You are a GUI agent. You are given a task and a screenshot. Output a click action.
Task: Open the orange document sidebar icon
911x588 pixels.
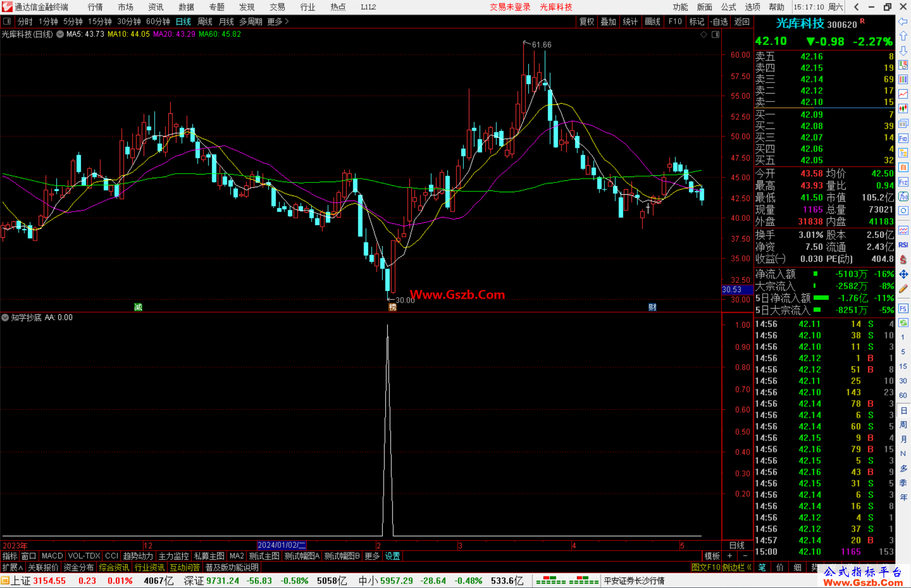click(903, 167)
